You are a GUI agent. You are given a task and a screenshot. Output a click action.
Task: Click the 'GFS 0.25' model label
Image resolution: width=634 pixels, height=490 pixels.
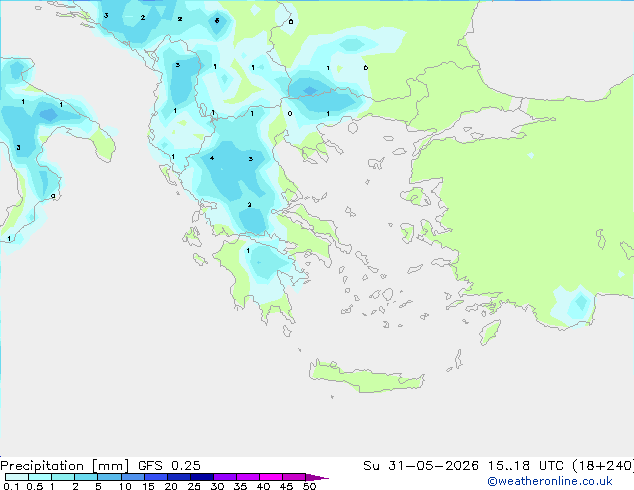169,466
